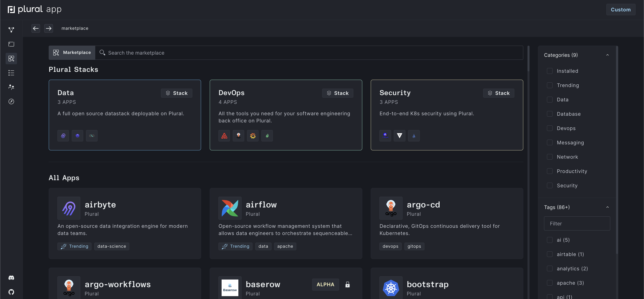
Task: Click the airbyte logo in All Apps
Action: [x=69, y=208]
